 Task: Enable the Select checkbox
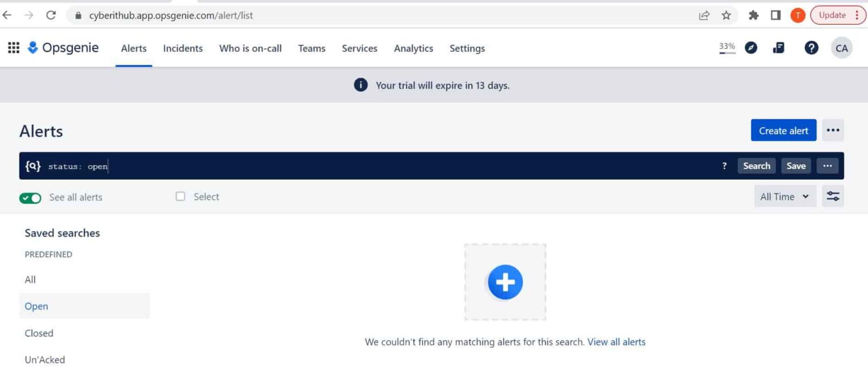click(180, 196)
